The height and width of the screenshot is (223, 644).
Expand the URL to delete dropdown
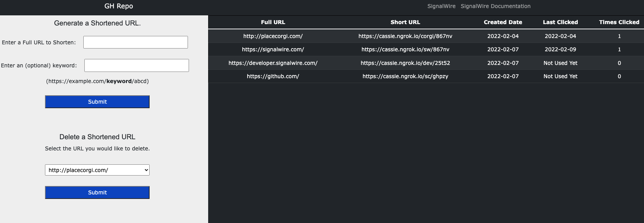pos(97,170)
